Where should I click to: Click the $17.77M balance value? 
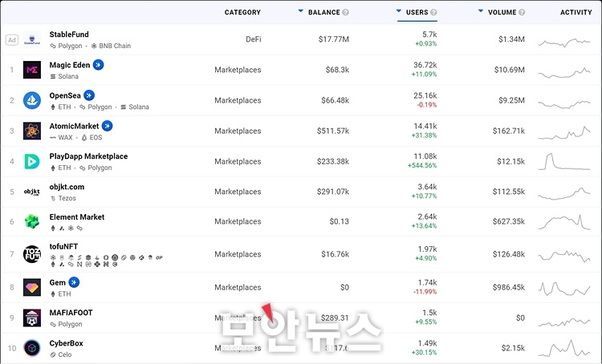[334, 39]
